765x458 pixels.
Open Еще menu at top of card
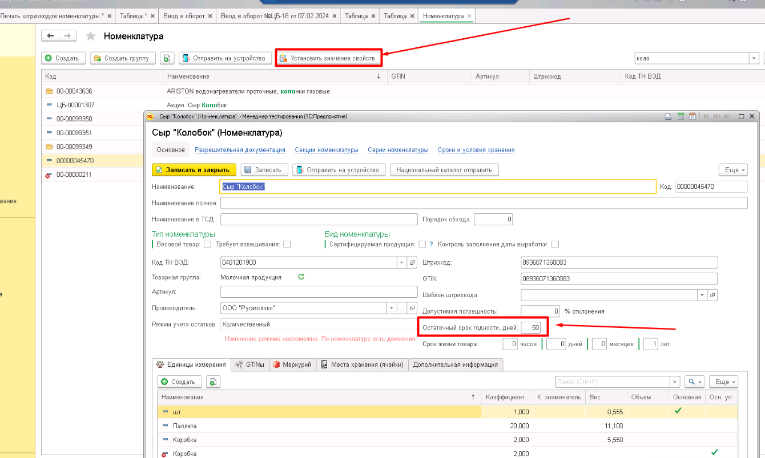click(x=733, y=170)
